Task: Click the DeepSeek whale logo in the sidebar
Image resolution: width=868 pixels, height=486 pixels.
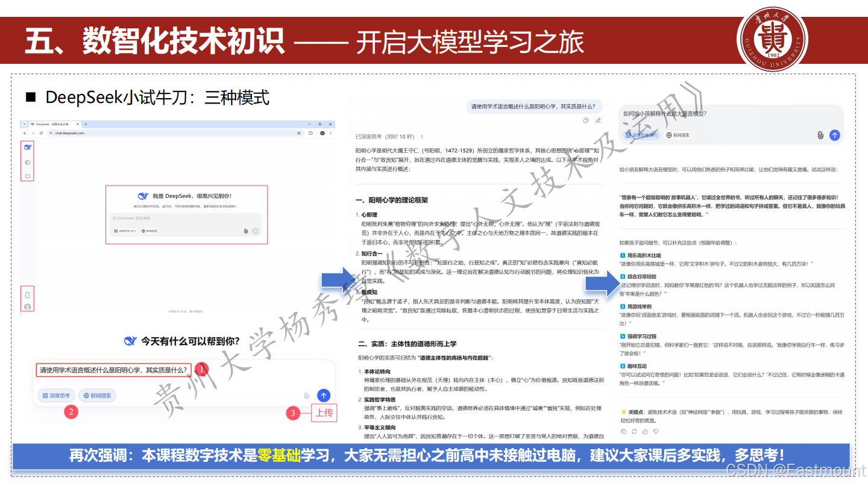Action: coord(27,148)
